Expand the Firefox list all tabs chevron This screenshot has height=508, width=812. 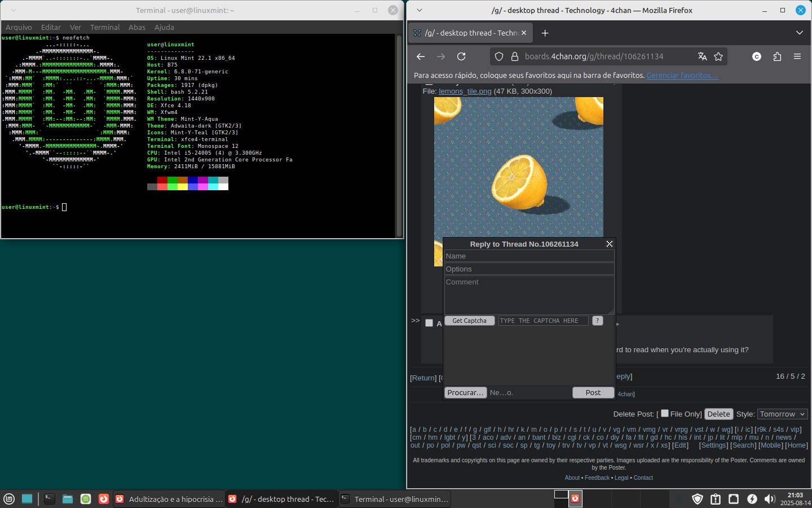[799, 33]
